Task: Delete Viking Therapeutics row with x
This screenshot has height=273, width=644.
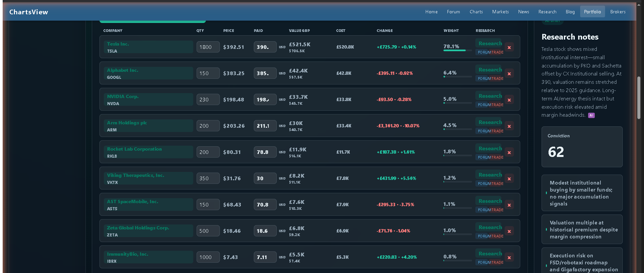Action: pyautogui.click(x=509, y=179)
